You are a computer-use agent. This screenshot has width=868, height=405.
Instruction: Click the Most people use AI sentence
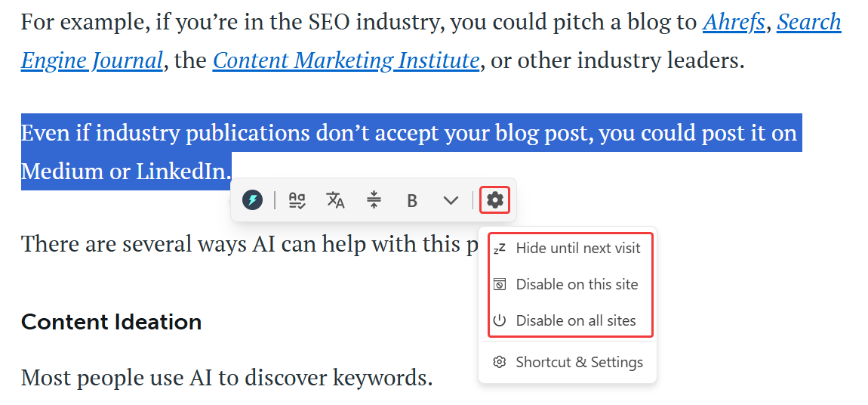[226, 378]
